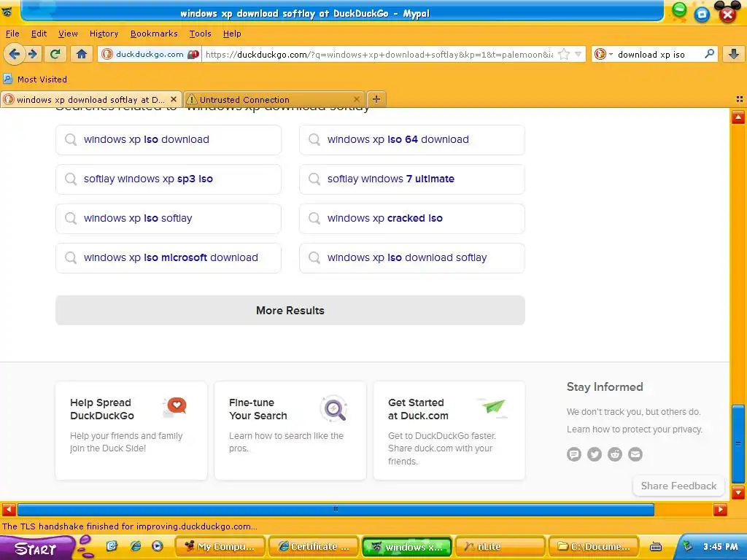Open the Start menu button
Screen dimensions: 747x560
(x=36, y=548)
